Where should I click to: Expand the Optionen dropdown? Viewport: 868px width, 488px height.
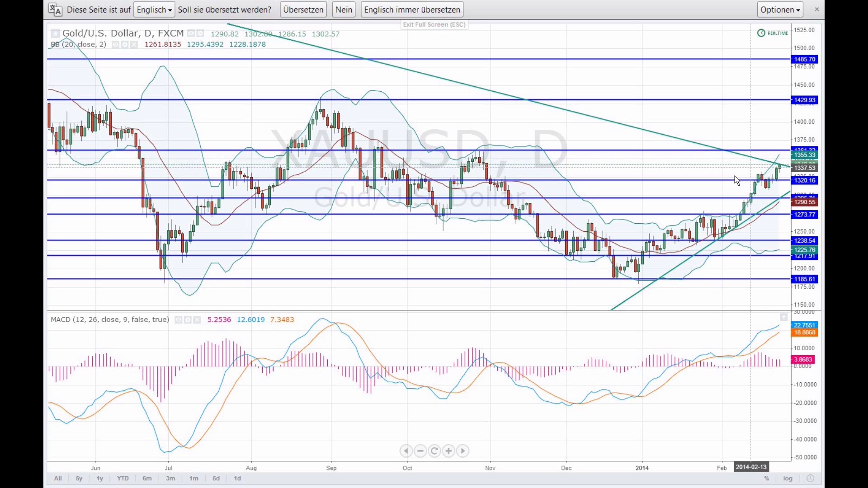pos(780,9)
